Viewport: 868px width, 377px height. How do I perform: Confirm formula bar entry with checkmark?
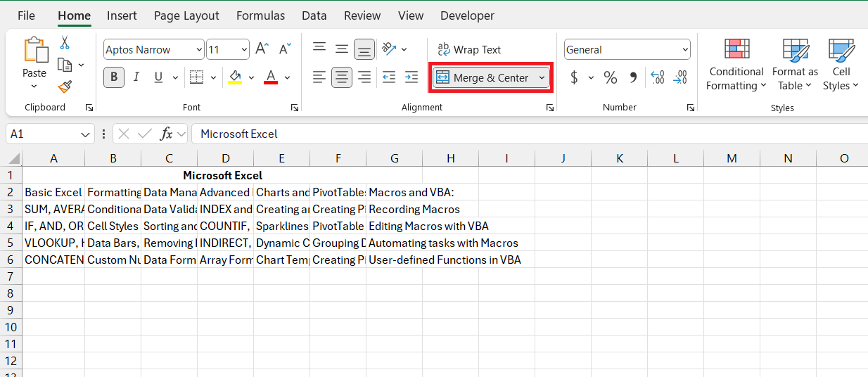click(x=145, y=134)
